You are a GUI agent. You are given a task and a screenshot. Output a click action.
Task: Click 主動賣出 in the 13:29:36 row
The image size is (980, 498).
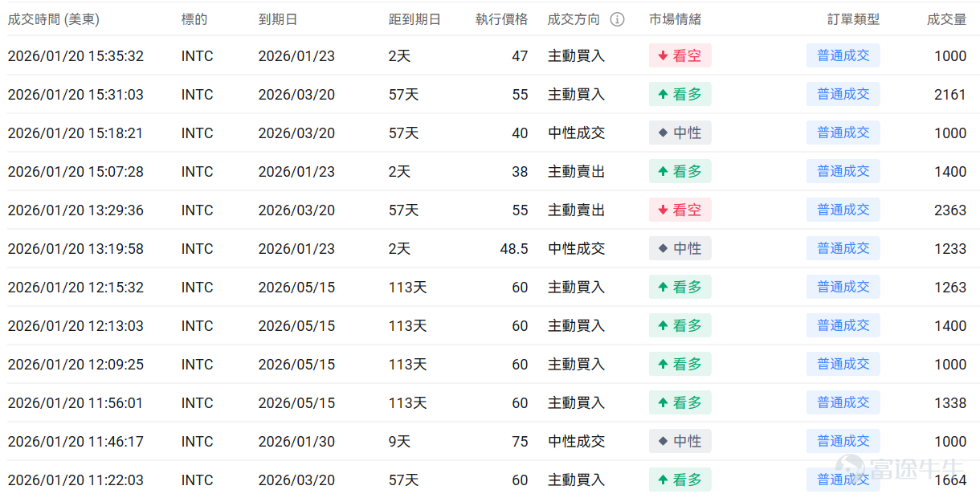point(576,210)
